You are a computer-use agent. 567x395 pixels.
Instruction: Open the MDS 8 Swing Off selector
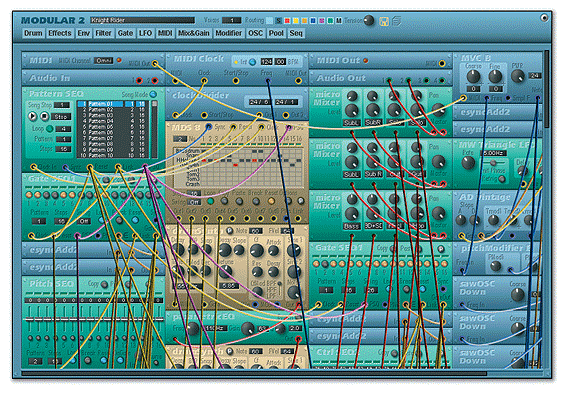pos(195,202)
